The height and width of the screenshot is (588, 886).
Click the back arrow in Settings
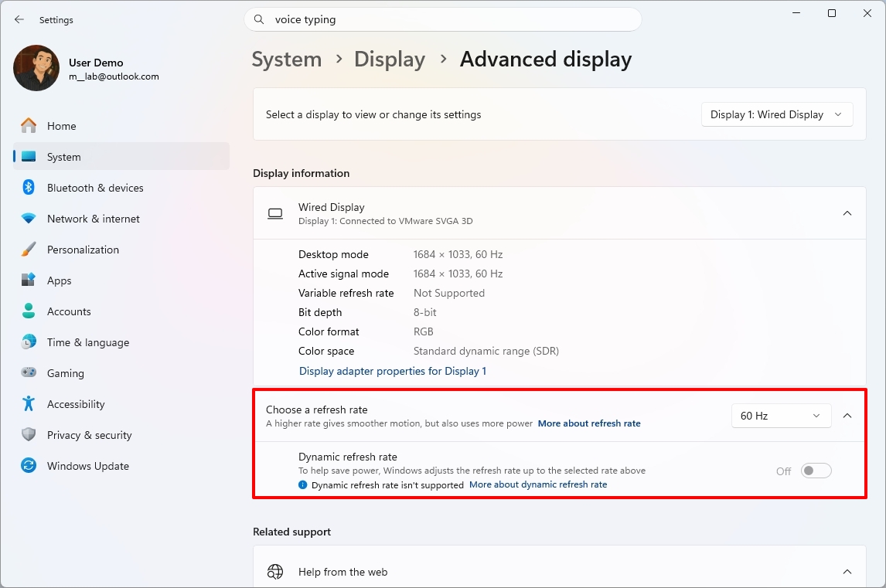19,19
